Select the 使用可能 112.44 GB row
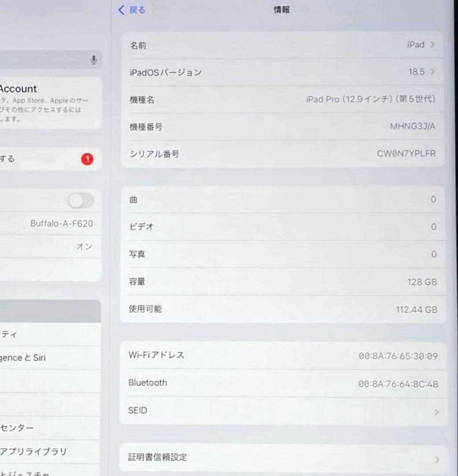Viewport: 458px width, 476px height. [282, 309]
